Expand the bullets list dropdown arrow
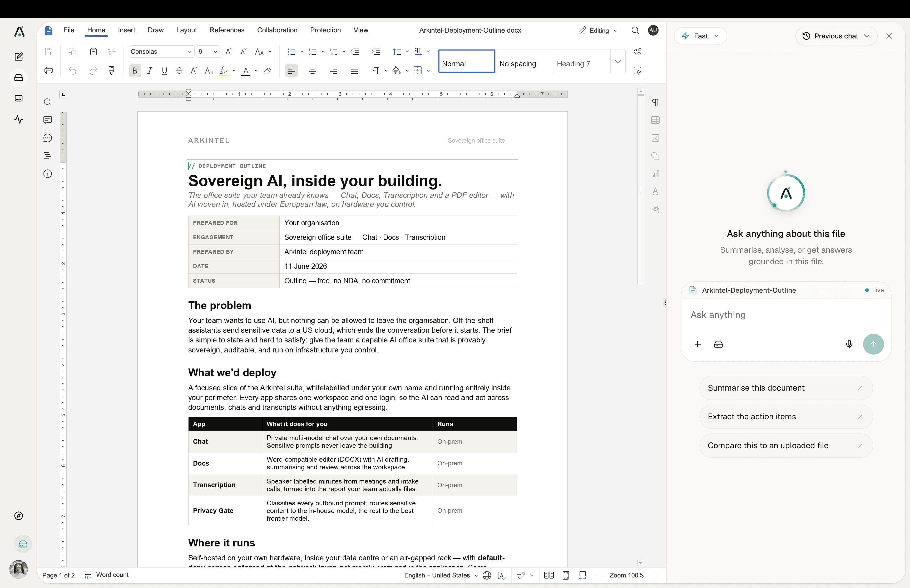The height and width of the screenshot is (588, 910). [x=302, y=52]
